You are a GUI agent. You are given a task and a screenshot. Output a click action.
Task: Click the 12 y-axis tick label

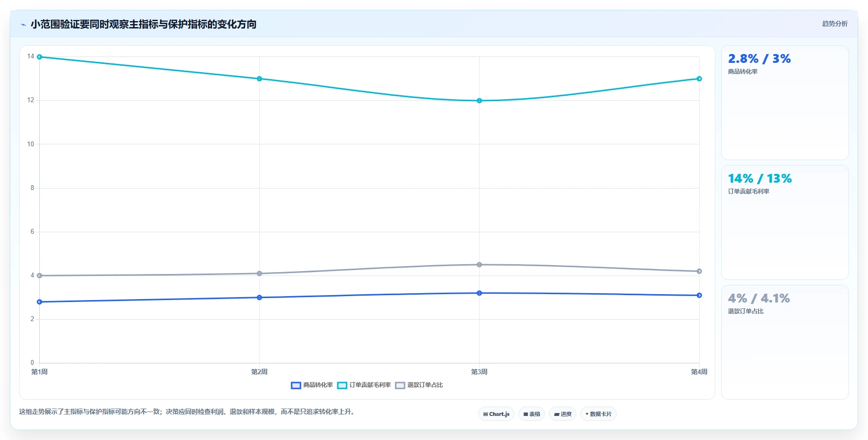[x=31, y=100]
